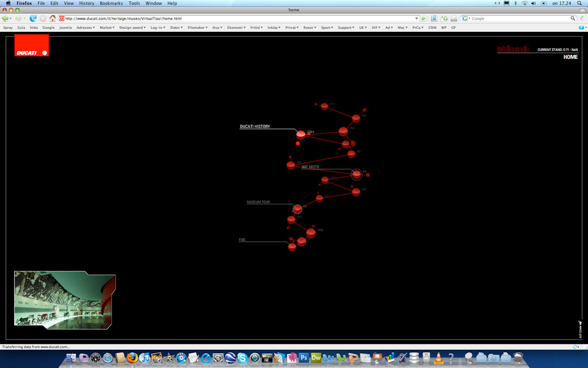Viewport: 588px width, 368px height.
Task: Open the Window menu
Action: (x=154, y=3)
